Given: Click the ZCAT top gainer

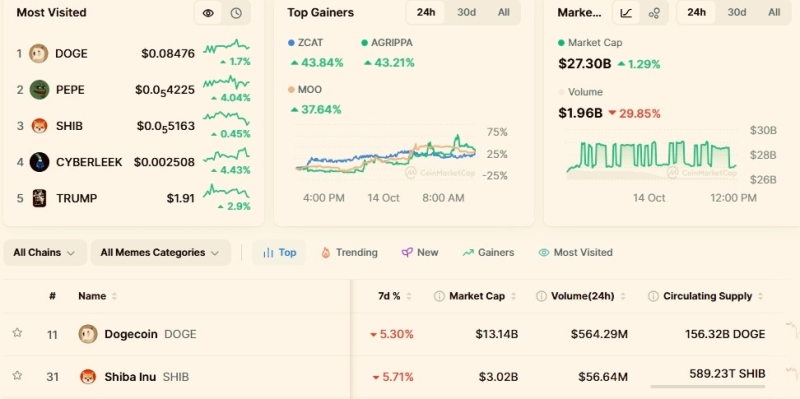Looking at the screenshot, I should coord(315,54).
